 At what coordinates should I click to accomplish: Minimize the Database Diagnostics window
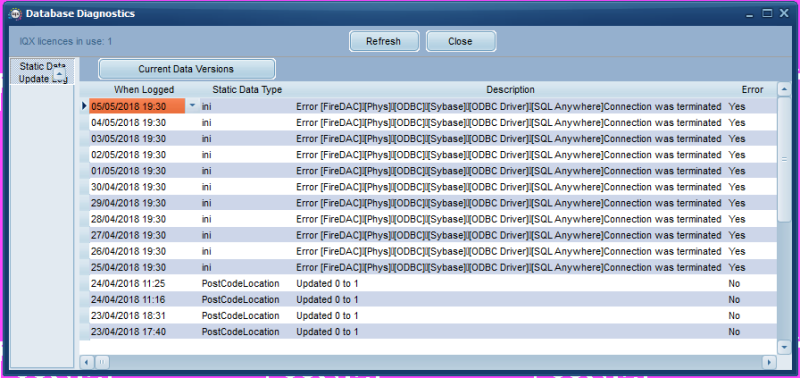749,14
